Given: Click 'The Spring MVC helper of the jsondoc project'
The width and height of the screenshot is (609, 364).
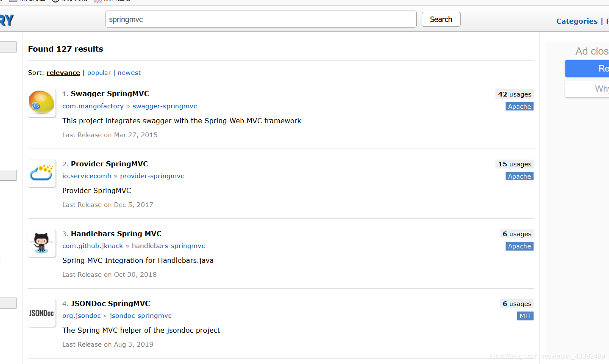Looking at the screenshot, I should [x=141, y=330].
